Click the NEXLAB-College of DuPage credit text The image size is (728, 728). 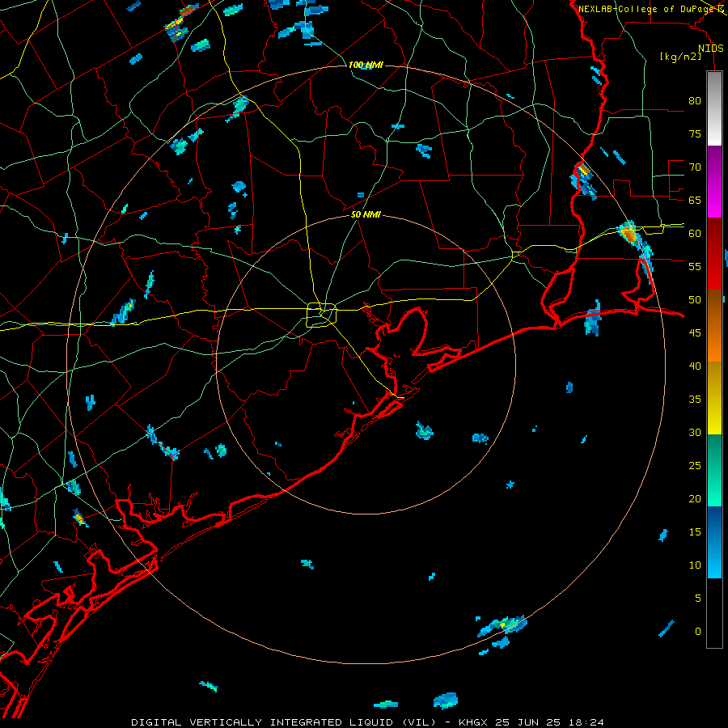[x=648, y=9]
